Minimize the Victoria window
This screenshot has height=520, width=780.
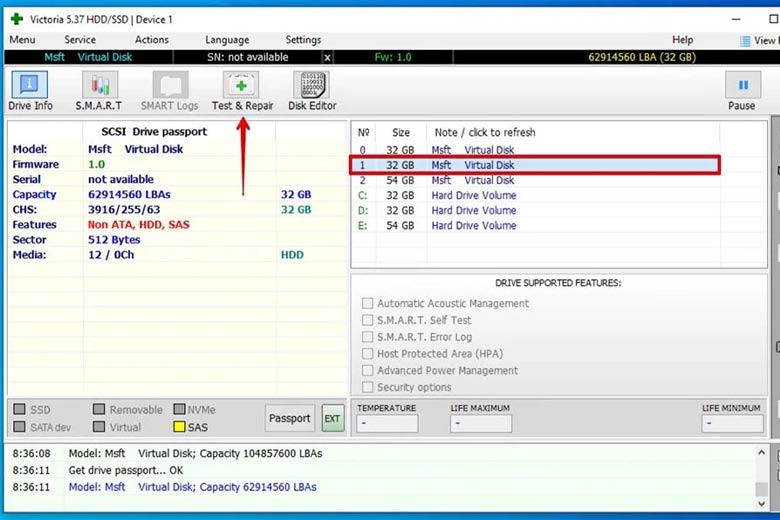pyautogui.click(x=736, y=19)
